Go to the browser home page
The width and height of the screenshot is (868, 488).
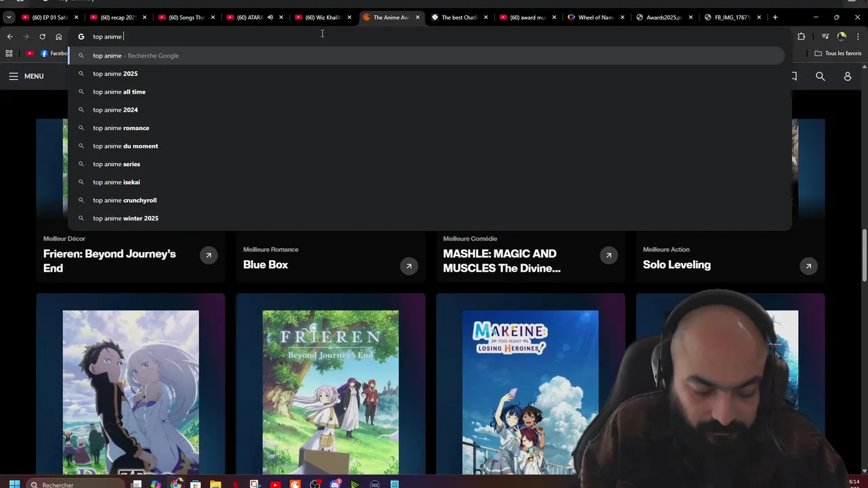[x=58, y=37]
